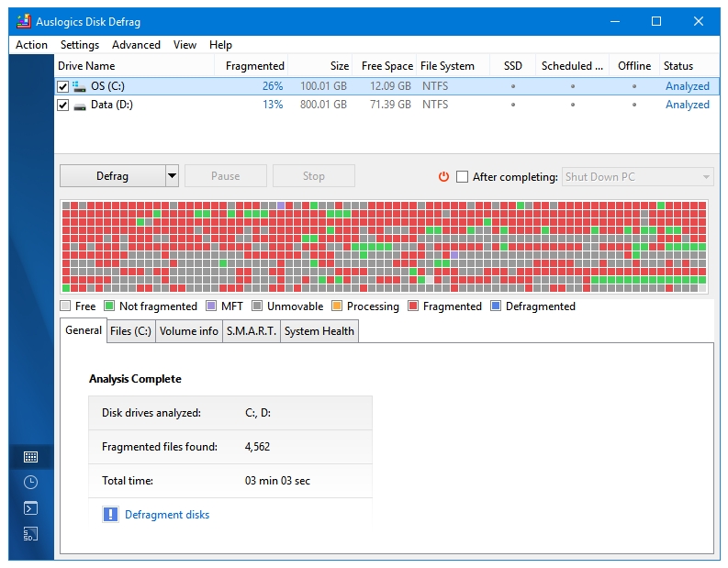Click the Auslogics Disk Defrag title icon
The height and width of the screenshot is (568, 728).
point(24,21)
